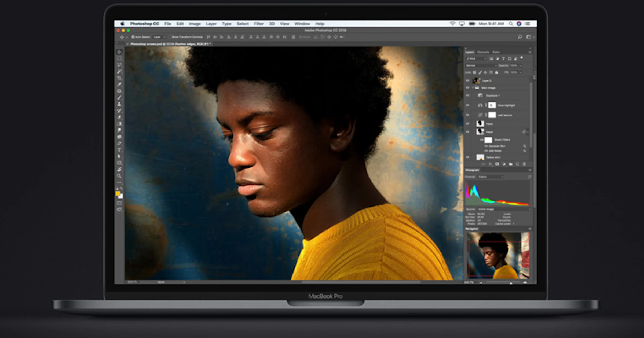This screenshot has height=338, width=644.
Task: Open the Auto-Select Layer dropdown
Action: (x=159, y=37)
